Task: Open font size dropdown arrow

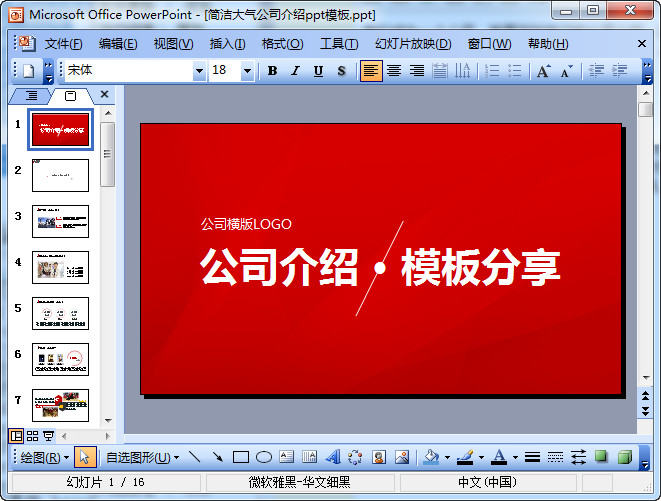Action: click(x=247, y=70)
